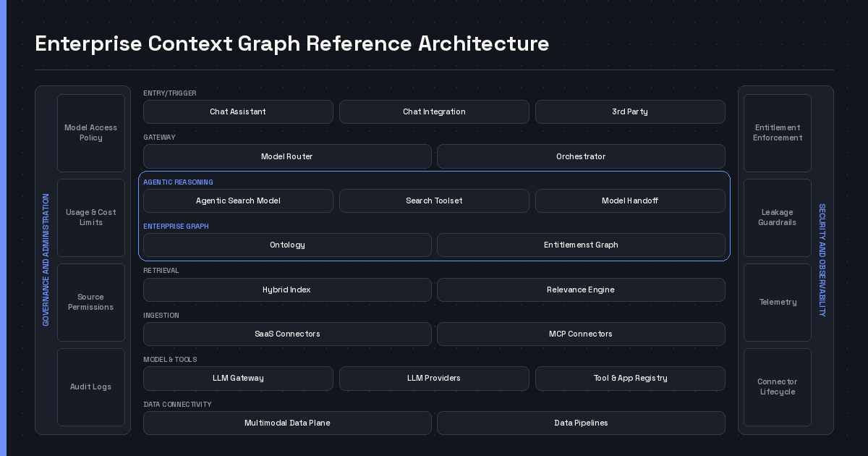868x456 pixels.
Task: Select the Multimodal Data Plane box
Action: click(287, 423)
